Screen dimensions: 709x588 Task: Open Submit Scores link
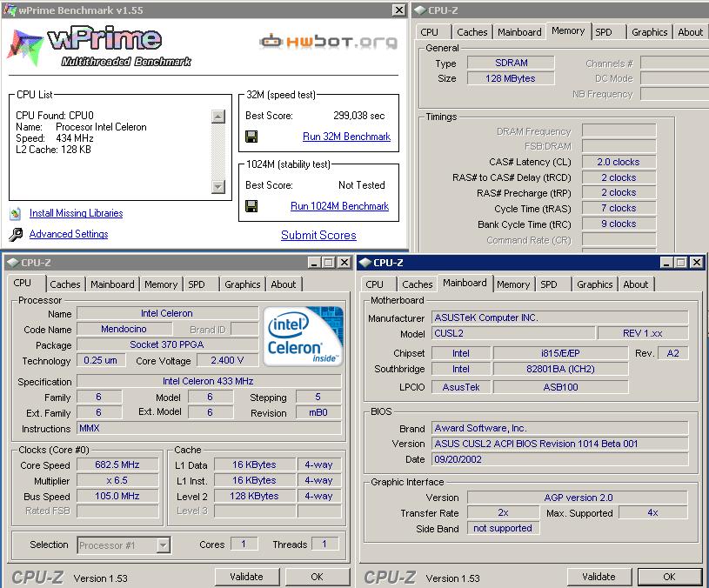coord(318,235)
